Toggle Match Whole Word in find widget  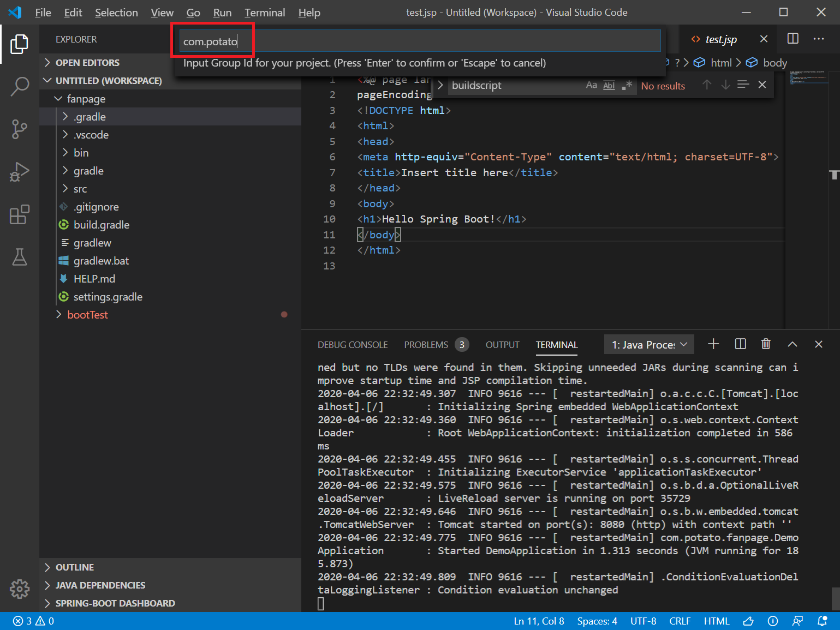coord(609,85)
